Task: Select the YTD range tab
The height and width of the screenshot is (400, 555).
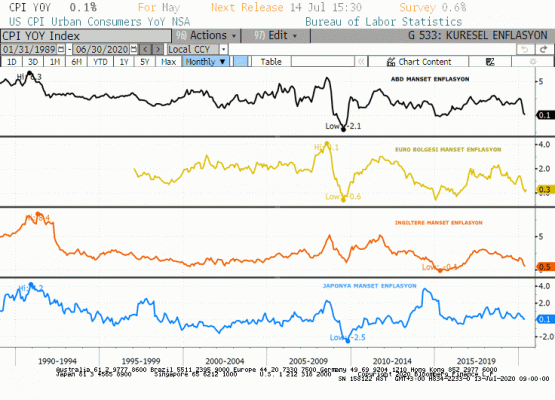Action: (x=100, y=62)
